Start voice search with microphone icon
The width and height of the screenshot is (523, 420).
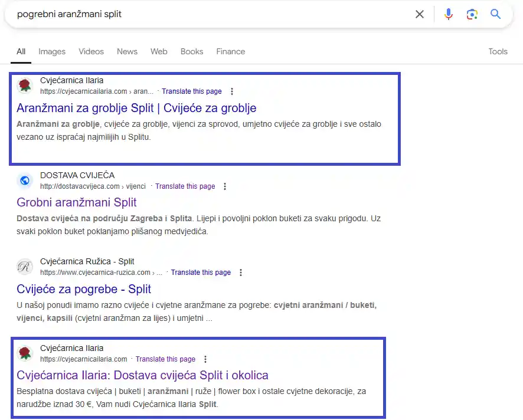449,14
